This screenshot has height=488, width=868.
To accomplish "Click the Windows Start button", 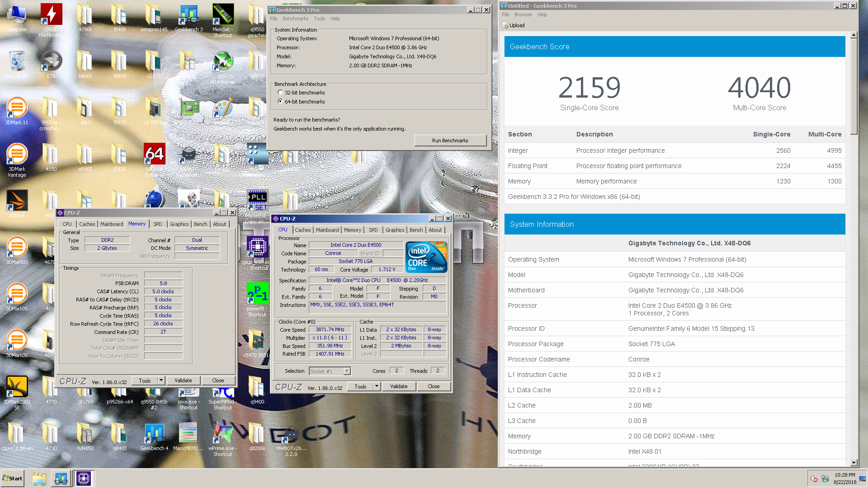I will pyautogui.click(x=13, y=479).
